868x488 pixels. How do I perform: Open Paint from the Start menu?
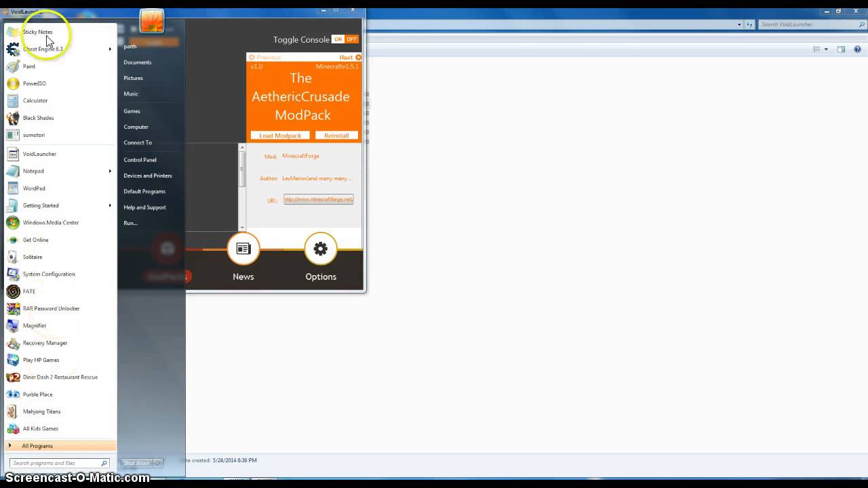[60, 66]
